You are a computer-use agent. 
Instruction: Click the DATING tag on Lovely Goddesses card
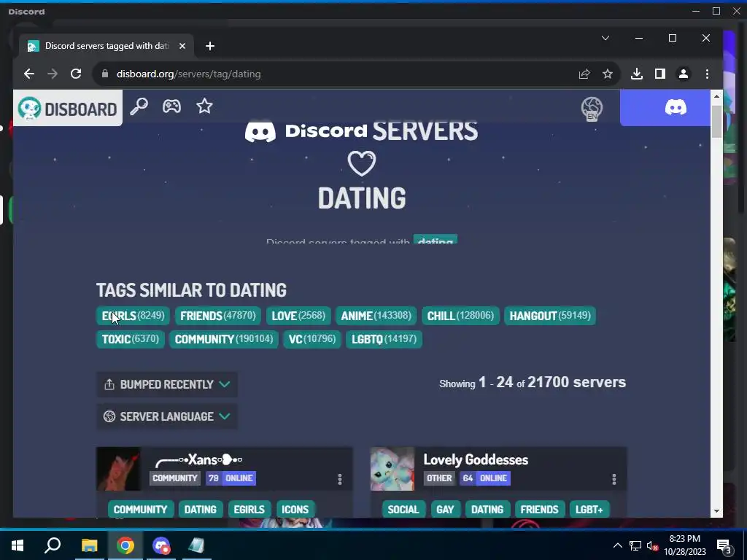point(487,510)
